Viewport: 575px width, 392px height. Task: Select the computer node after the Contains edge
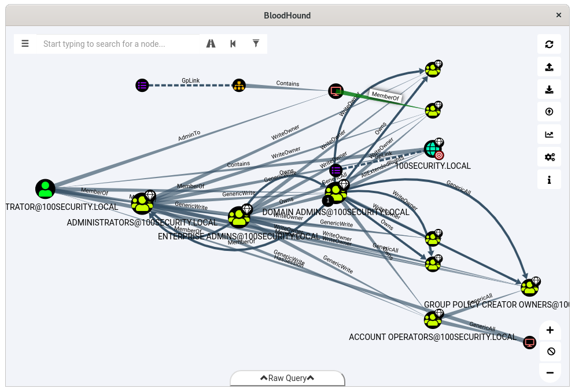336,91
